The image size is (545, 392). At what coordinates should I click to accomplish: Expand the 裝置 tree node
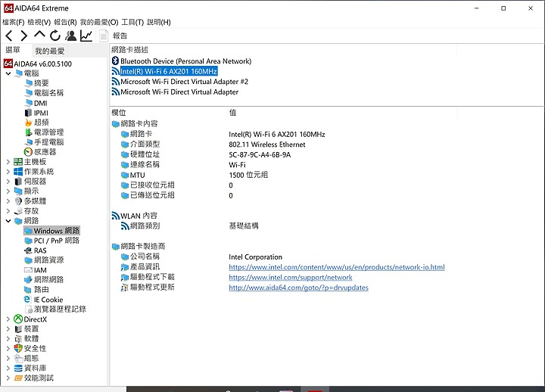pyautogui.click(x=8, y=328)
